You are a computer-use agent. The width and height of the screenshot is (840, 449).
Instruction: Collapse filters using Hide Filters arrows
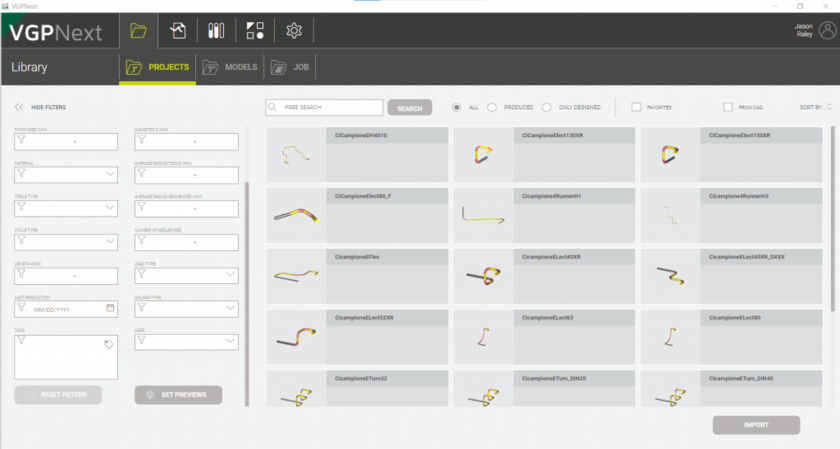pos(18,107)
